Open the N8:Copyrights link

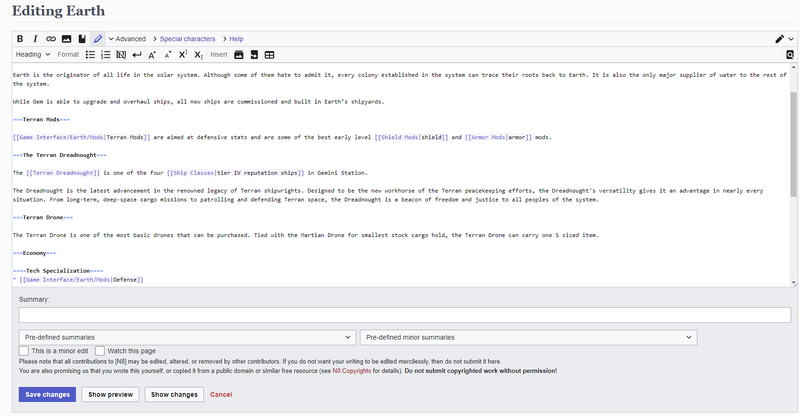(352, 371)
